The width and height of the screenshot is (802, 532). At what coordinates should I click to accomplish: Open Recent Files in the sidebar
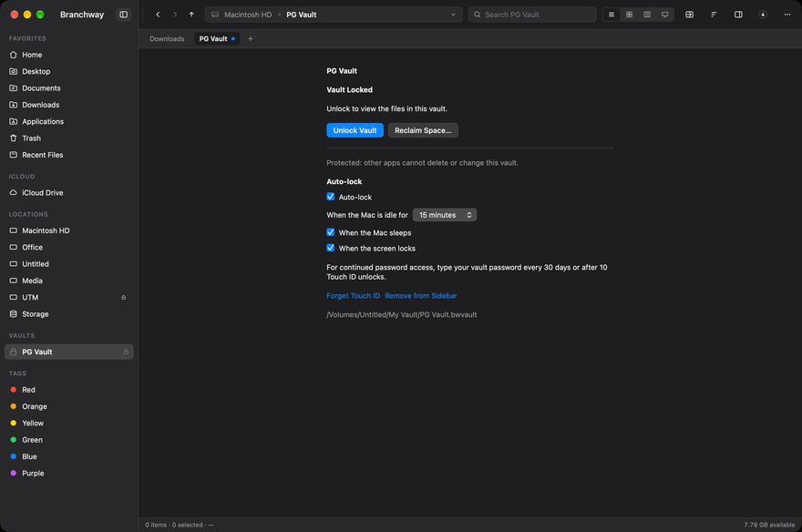coord(69,155)
